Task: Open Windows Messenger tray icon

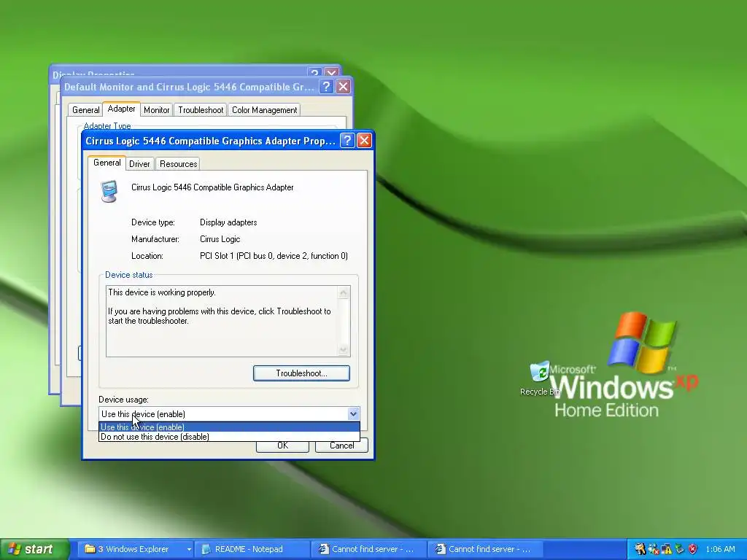Action: (653, 549)
